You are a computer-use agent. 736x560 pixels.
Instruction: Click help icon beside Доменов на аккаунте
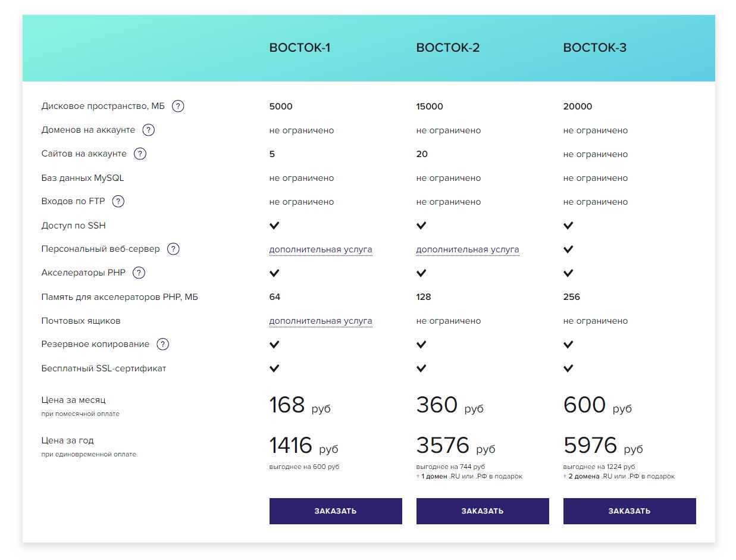[149, 130]
